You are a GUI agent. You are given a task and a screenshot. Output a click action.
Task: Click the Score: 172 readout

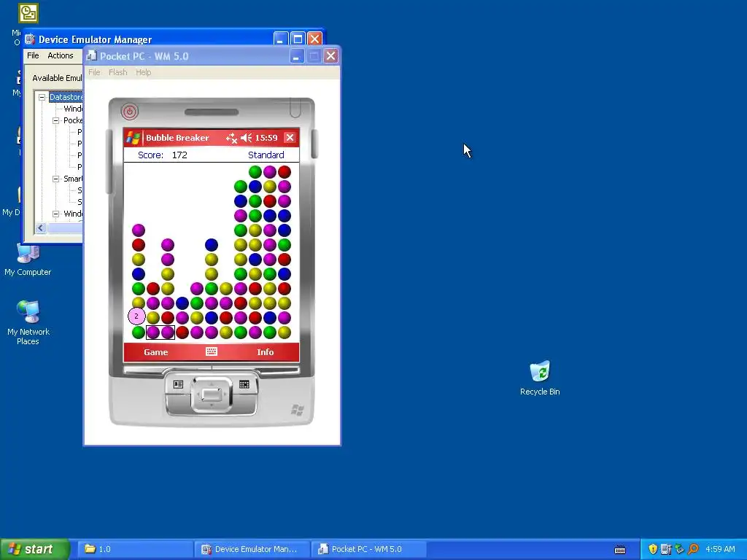163,155
